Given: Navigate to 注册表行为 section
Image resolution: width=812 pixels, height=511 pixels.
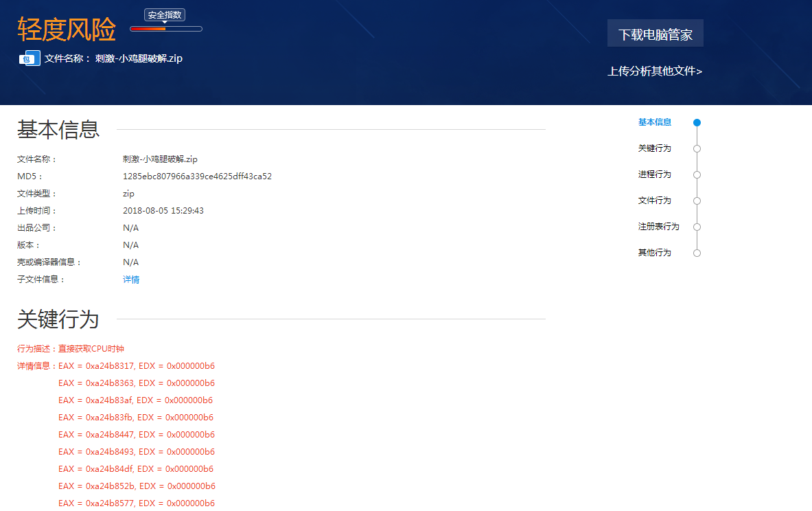Looking at the screenshot, I should [x=658, y=227].
